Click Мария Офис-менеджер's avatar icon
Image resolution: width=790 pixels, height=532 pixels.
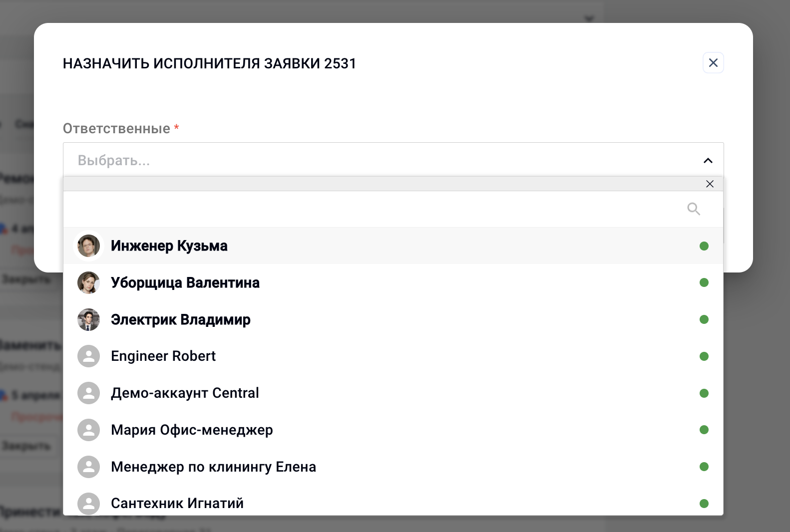point(88,430)
